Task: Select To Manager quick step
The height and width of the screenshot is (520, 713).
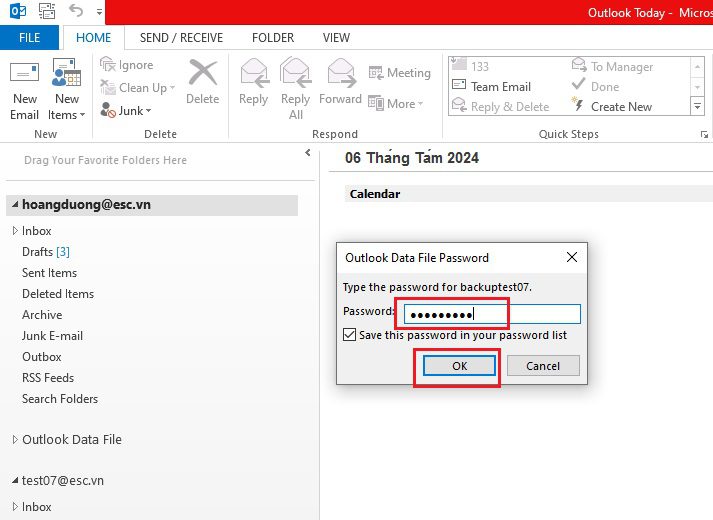Action: [x=612, y=66]
